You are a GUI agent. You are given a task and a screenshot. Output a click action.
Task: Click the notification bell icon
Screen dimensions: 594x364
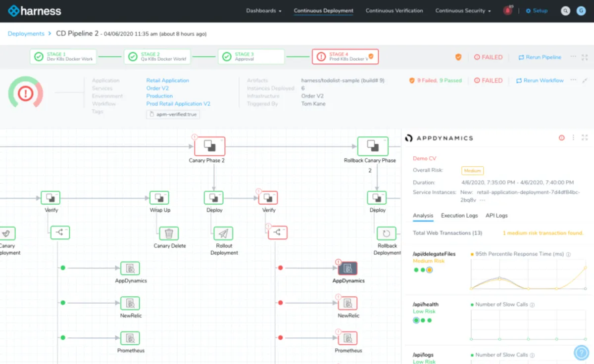pos(508,10)
